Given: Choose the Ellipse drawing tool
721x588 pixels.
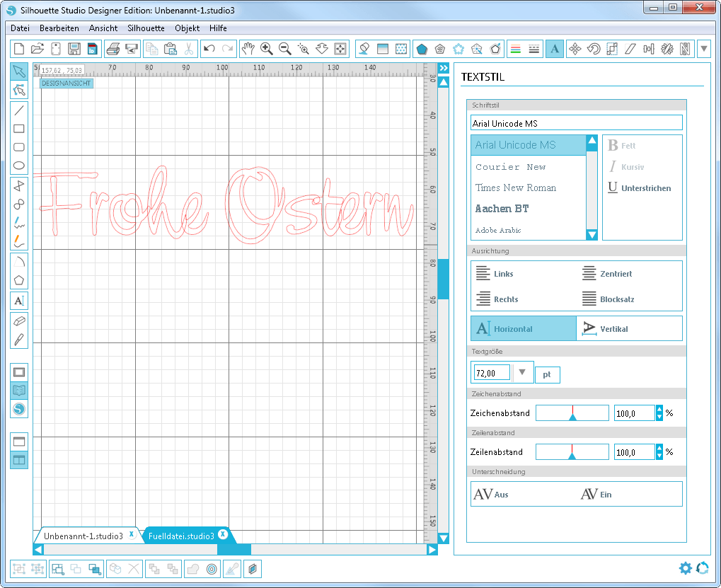Looking at the screenshot, I should [x=19, y=166].
